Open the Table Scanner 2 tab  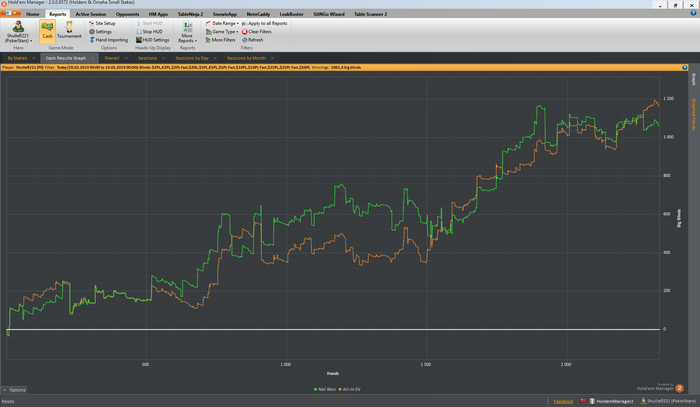371,14
